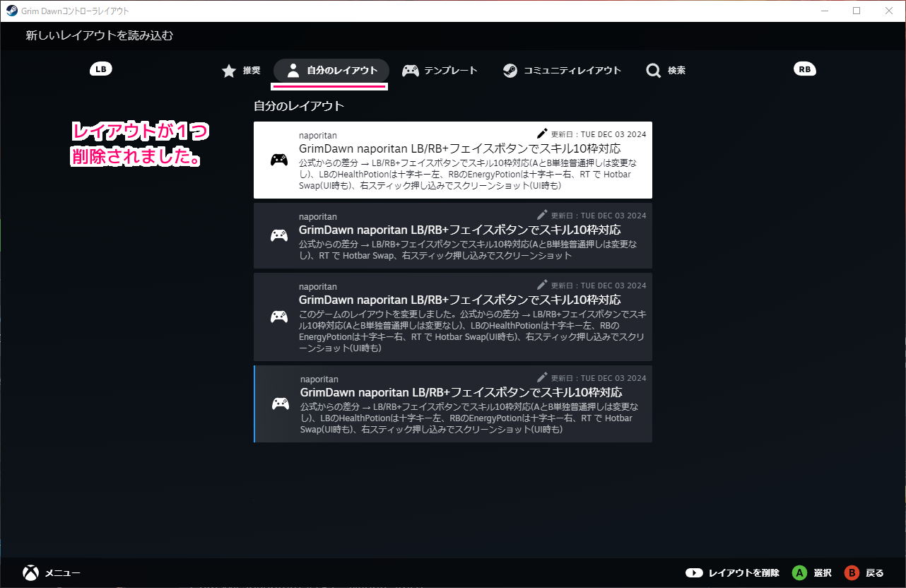The height and width of the screenshot is (588, 906).
Task: Click the LB bumper glyph
Action: pyautogui.click(x=101, y=69)
